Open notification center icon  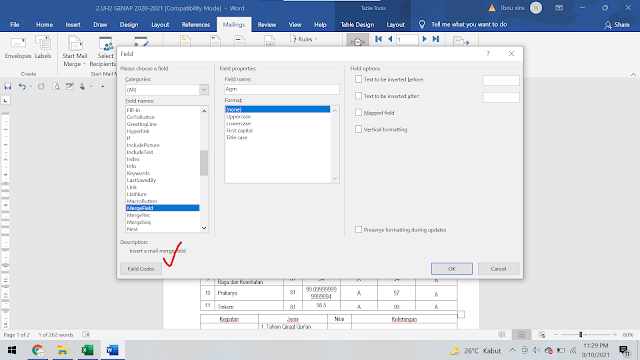[x=624, y=350]
